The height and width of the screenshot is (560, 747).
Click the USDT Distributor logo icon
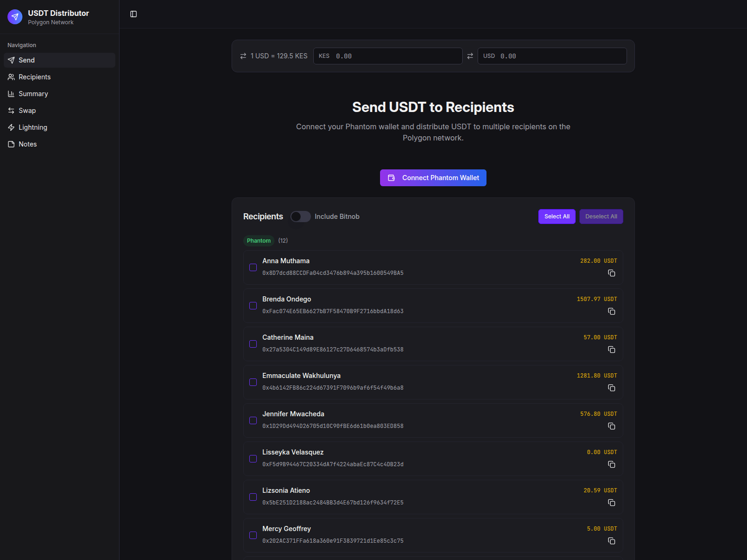[15, 17]
